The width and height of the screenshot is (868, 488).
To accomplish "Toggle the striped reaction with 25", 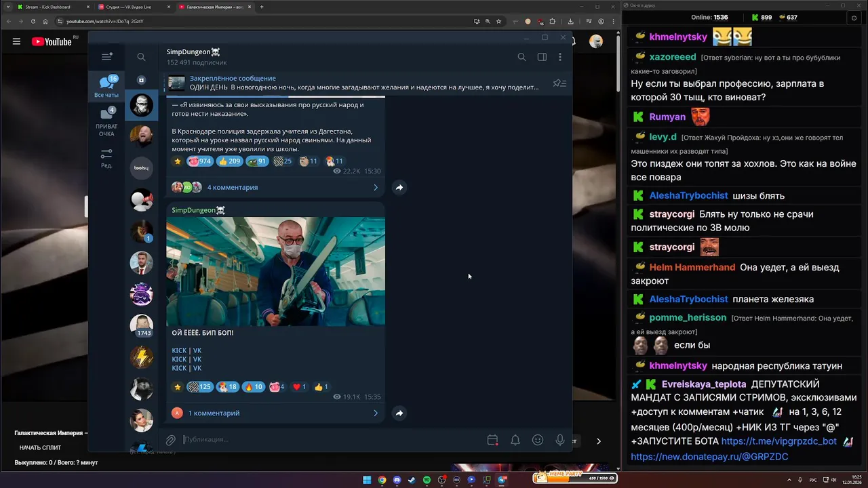I will 283,161.
